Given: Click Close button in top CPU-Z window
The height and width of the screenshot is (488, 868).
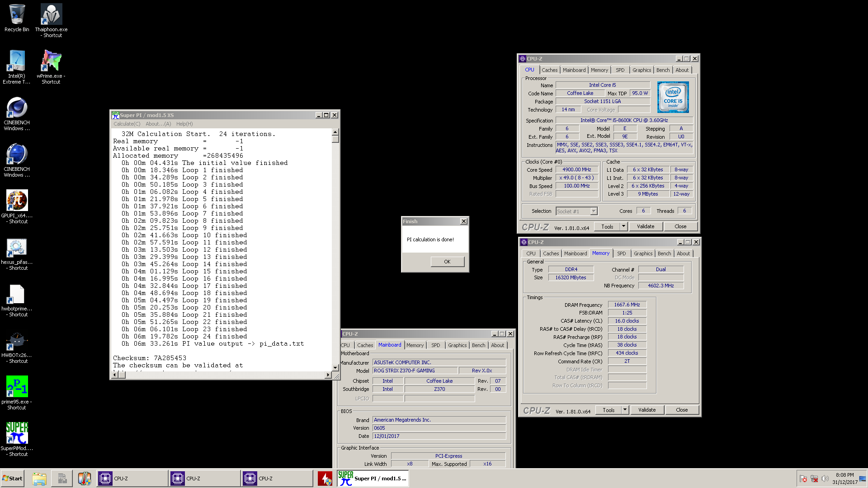Looking at the screenshot, I should 680,226.
